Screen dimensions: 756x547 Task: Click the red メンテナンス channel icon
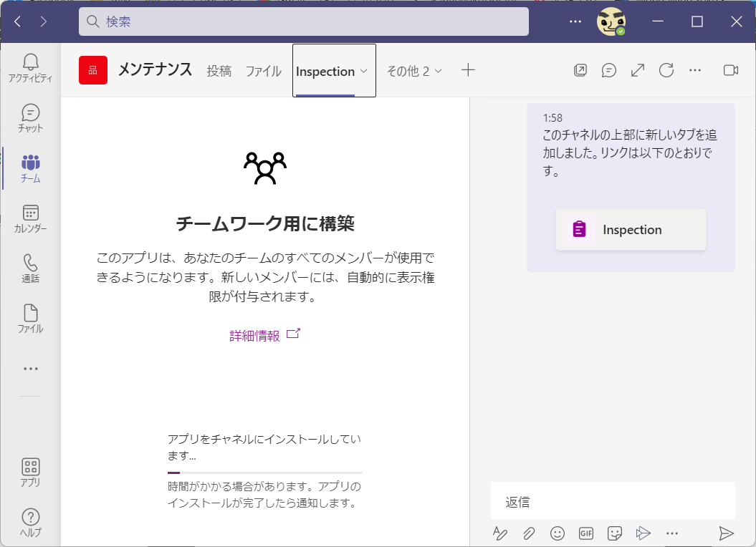(93, 70)
